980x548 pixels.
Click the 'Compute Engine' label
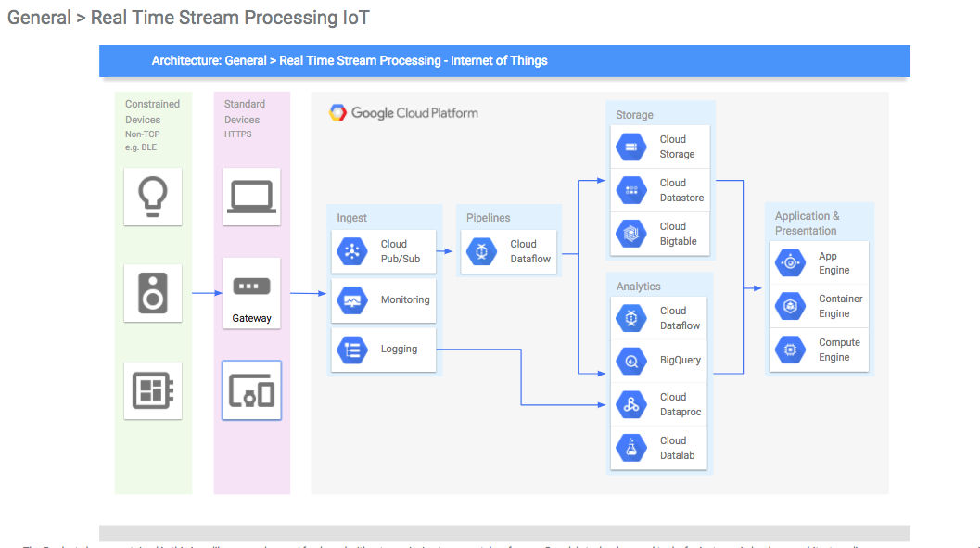pyautogui.click(x=839, y=350)
